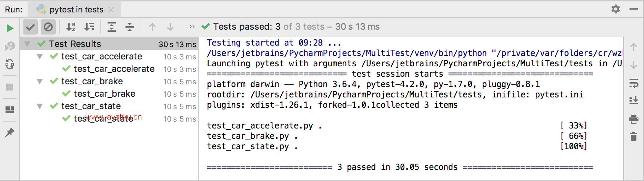Viewport: 644px width, 181px height.
Task: Stop the run with the square icon
Action: click(x=10, y=87)
